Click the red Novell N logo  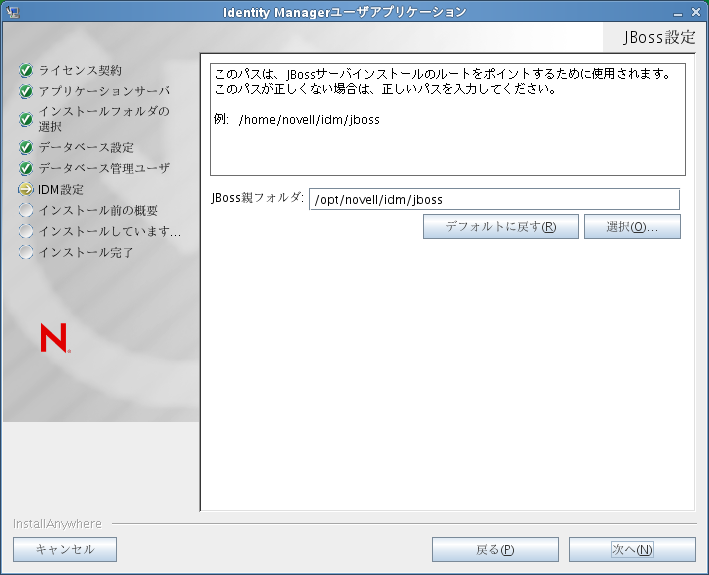[55, 338]
